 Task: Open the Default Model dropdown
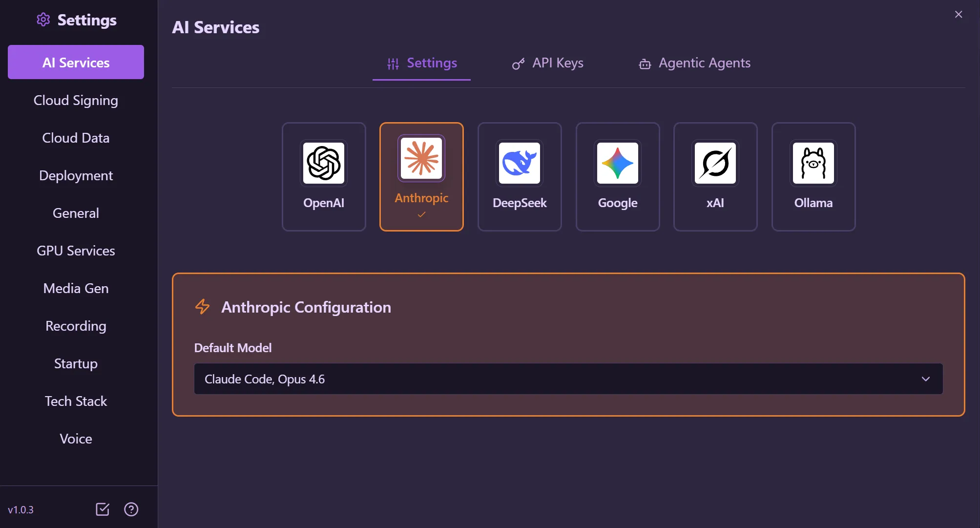568,379
